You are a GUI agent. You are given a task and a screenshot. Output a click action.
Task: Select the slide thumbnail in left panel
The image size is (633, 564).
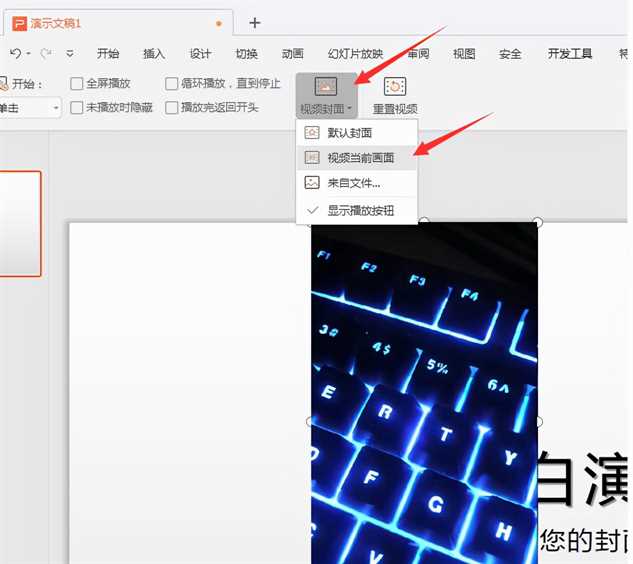20,223
